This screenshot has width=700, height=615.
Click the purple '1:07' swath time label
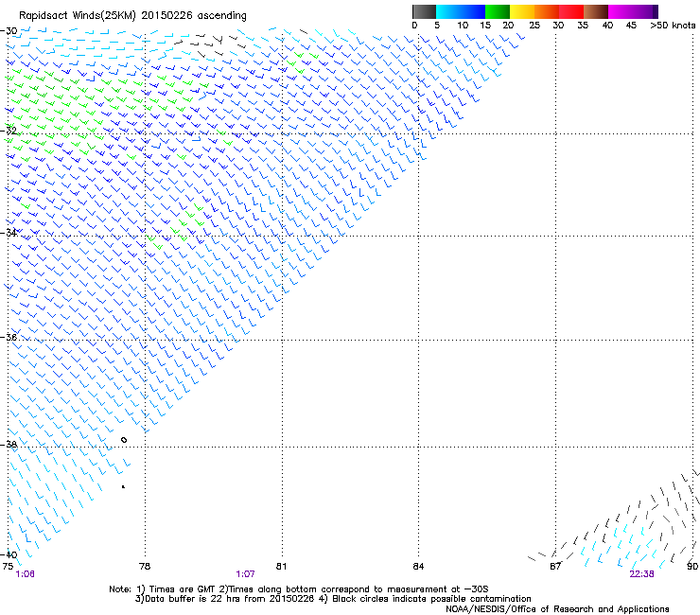click(x=246, y=574)
